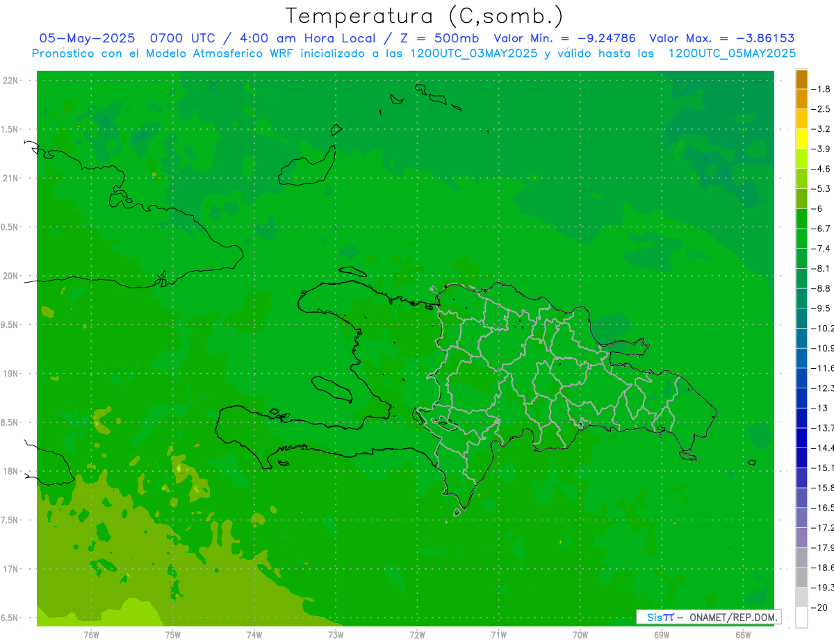Click the '-4.6' colorbar value
This screenshot has width=834, height=644.
tap(822, 169)
